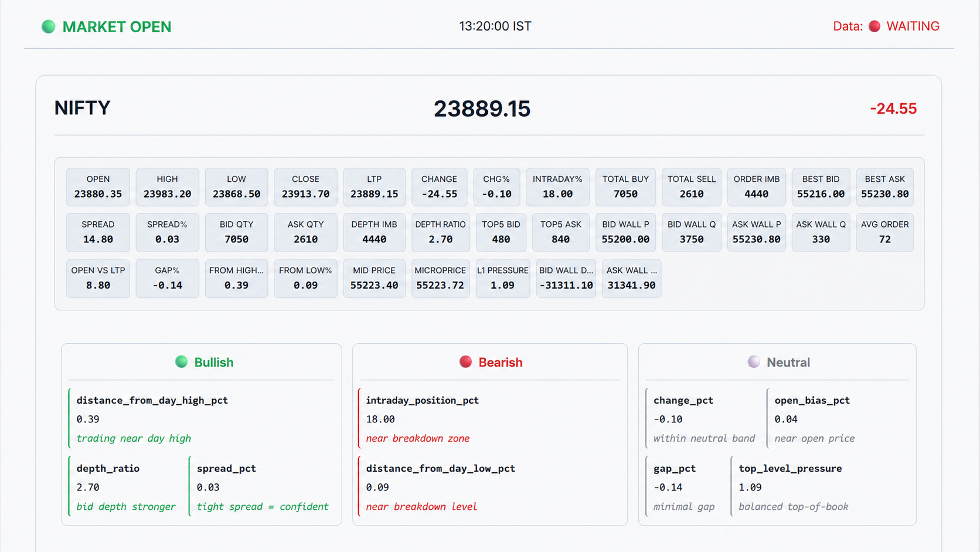Click the Bullish panel heading
Viewport: 980px width, 552px height.
214,363
